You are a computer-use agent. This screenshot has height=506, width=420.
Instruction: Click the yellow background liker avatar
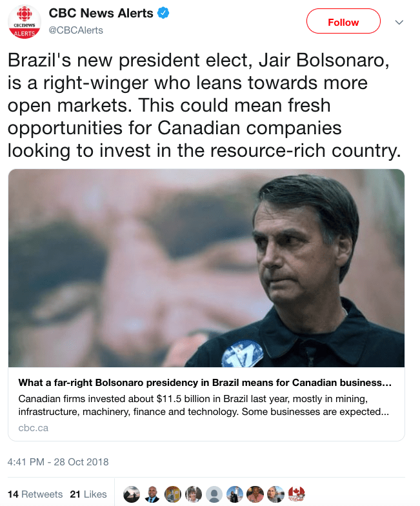click(172, 494)
